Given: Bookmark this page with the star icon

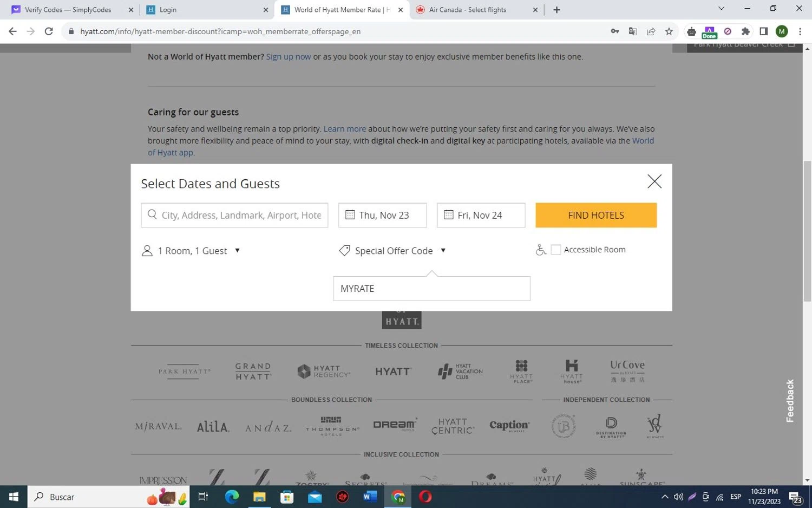Looking at the screenshot, I should (x=669, y=31).
